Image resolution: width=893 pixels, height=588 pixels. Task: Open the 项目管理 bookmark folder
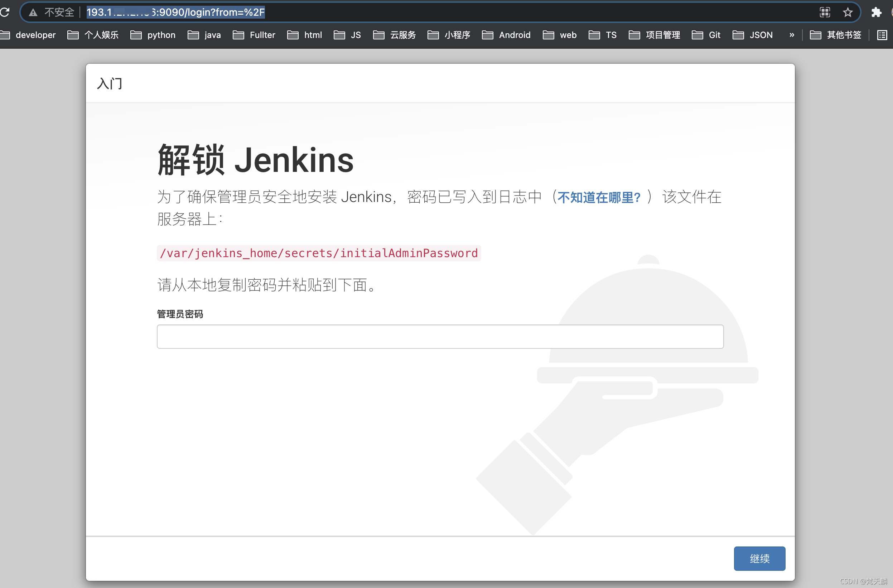(x=655, y=35)
